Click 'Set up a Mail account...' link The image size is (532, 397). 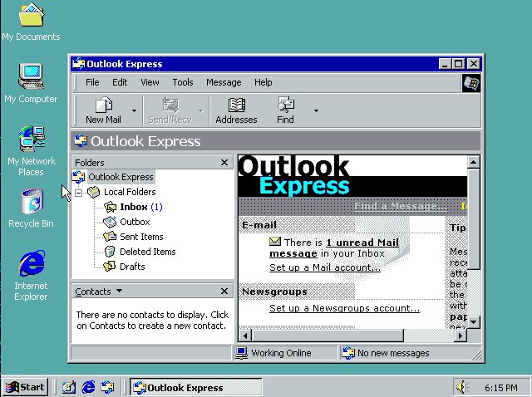click(325, 267)
